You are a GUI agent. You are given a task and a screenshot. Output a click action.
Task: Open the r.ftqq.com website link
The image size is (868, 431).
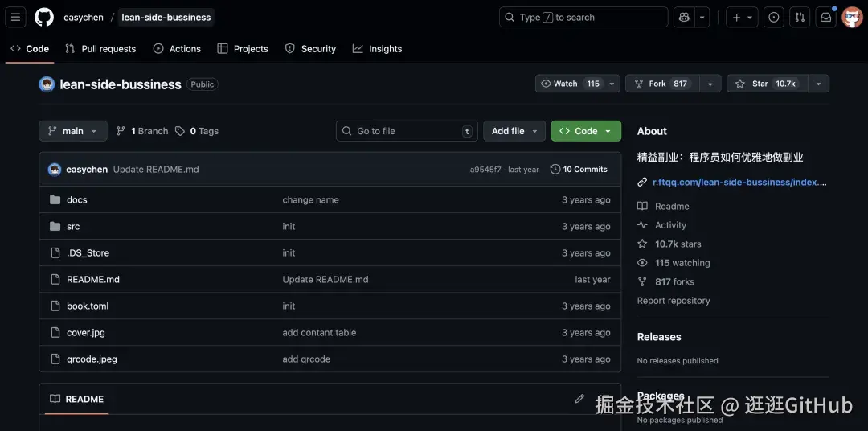739,183
